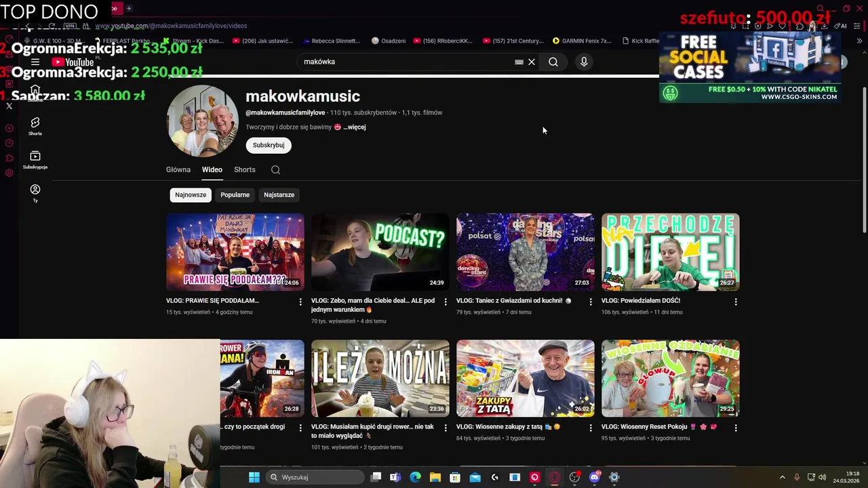Open the Rebecca Stinnett bookmark
Screen dimensions: 868x488
[x=331, y=41]
